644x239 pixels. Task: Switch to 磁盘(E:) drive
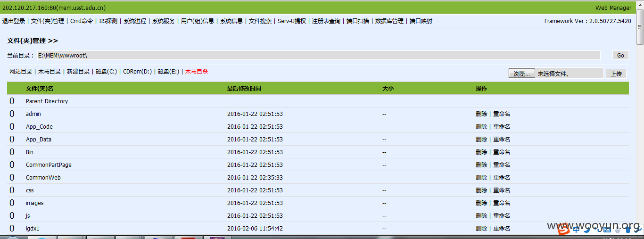pyautogui.click(x=168, y=72)
